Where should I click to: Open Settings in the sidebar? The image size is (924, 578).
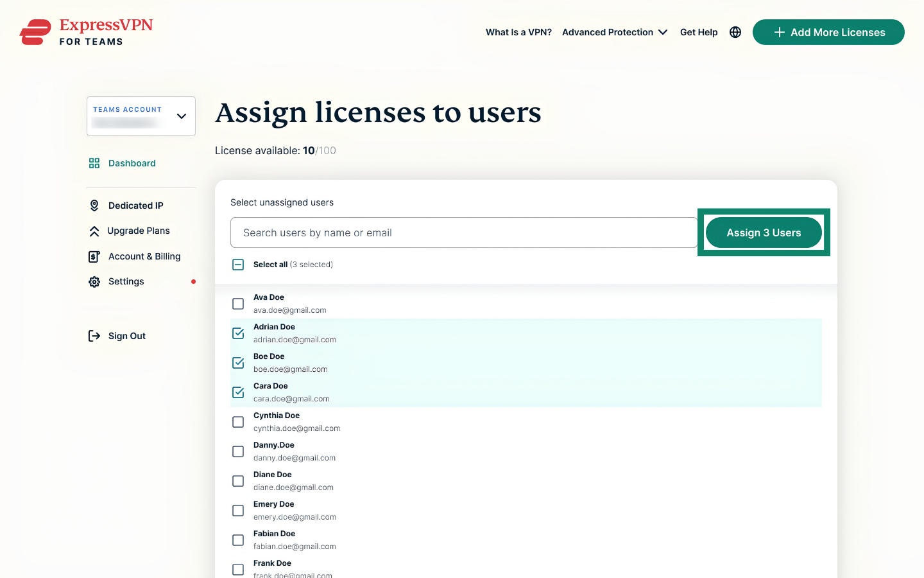(x=126, y=281)
